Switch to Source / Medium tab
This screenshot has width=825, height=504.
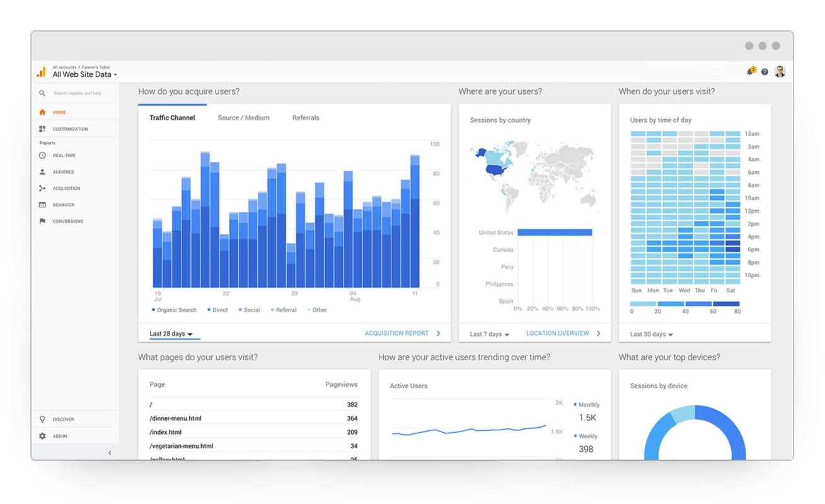243,118
